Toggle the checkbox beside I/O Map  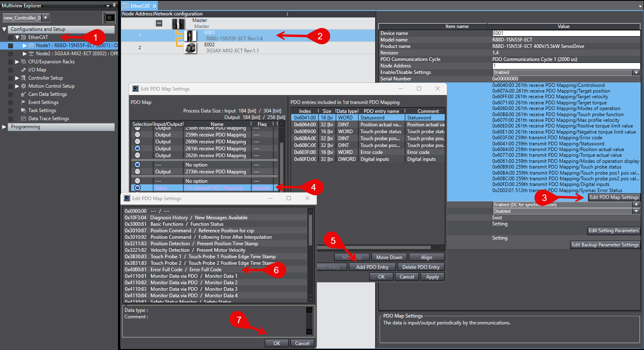tap(11, 70)
